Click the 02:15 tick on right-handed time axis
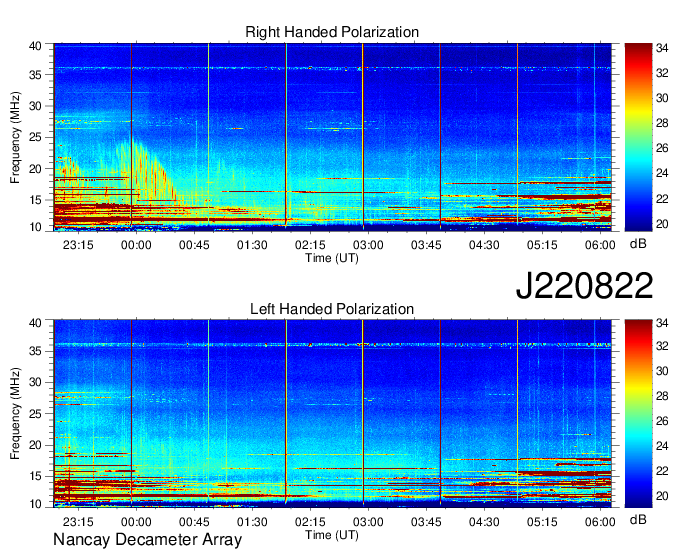This screenshot has height=552, width=680. point(310,245)
